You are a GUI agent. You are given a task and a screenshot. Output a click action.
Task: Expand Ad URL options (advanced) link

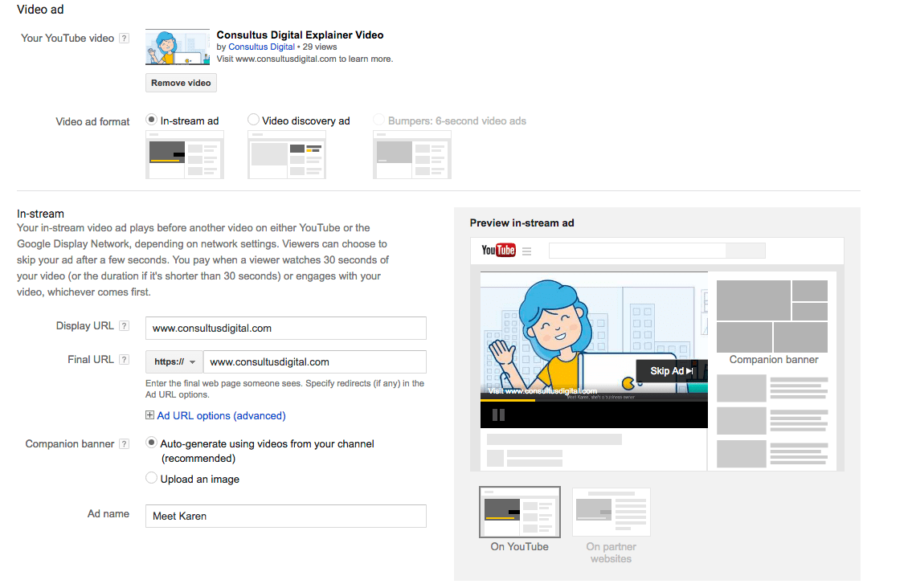click(x=221, y=415)
